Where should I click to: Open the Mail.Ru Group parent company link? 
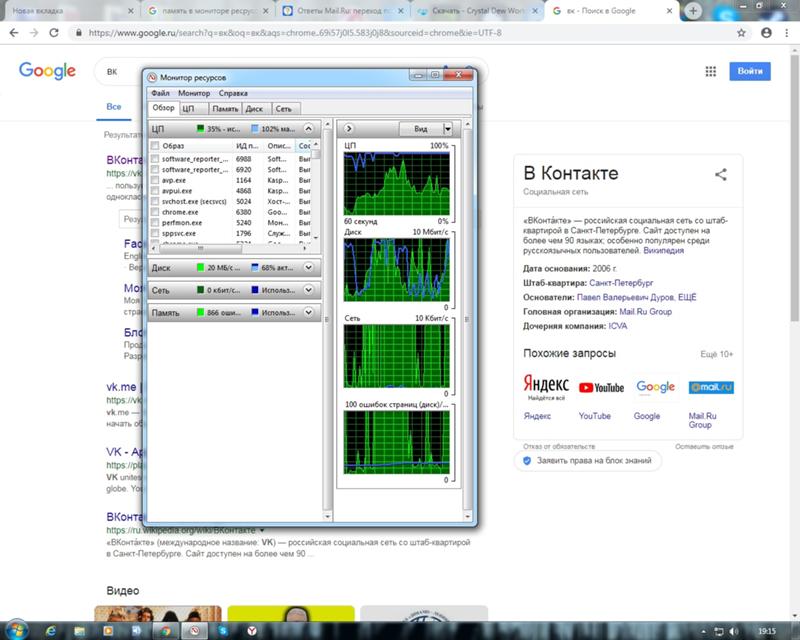[x=645, y=312]
